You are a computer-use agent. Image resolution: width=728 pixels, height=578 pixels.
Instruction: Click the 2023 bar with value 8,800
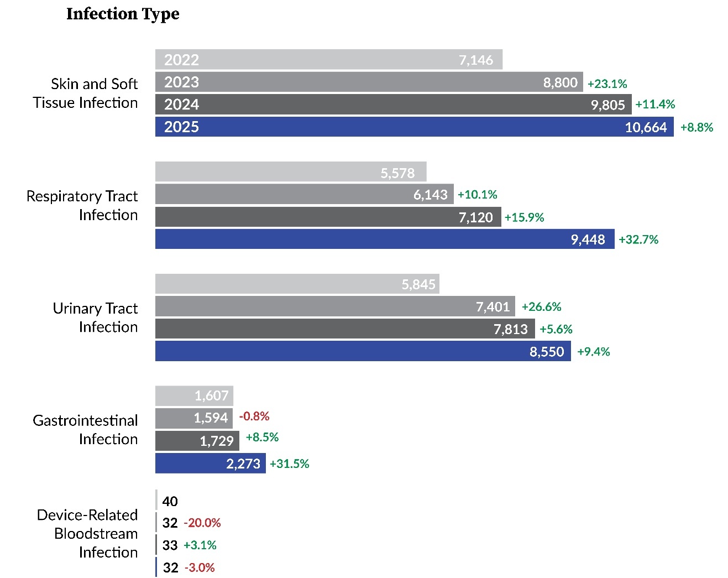pos(369,82)
